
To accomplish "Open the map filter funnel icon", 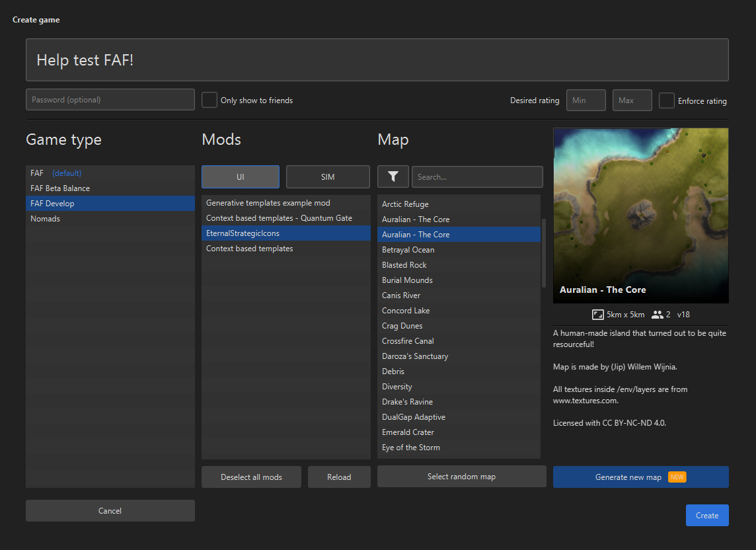I will tap(393, 177).
